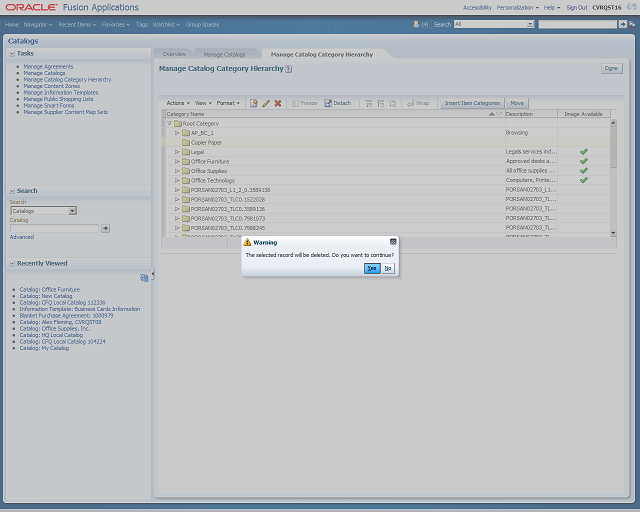Viewport: 640px width, 512px height.
Task: Click the global search text field
Action: pyautogui.click(x=578, y=24)
